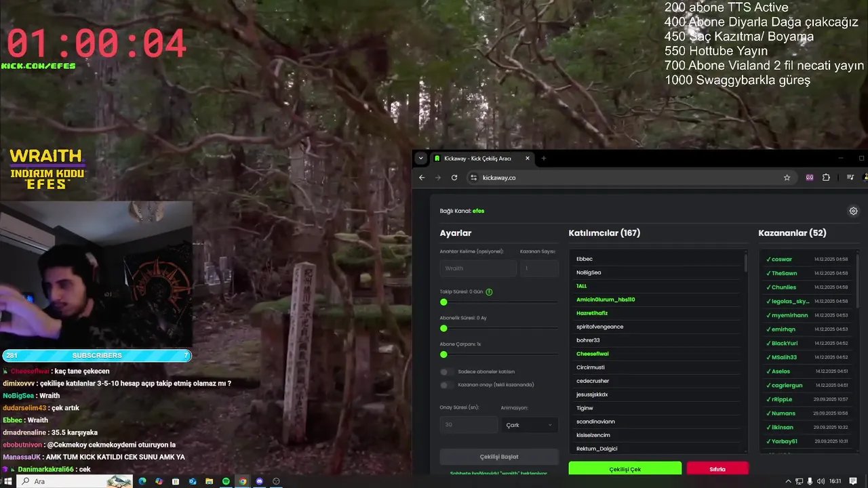Click the Çekilişi Başlat button
Viewport: 868px width, 488px height.
(x=499, y=457)
